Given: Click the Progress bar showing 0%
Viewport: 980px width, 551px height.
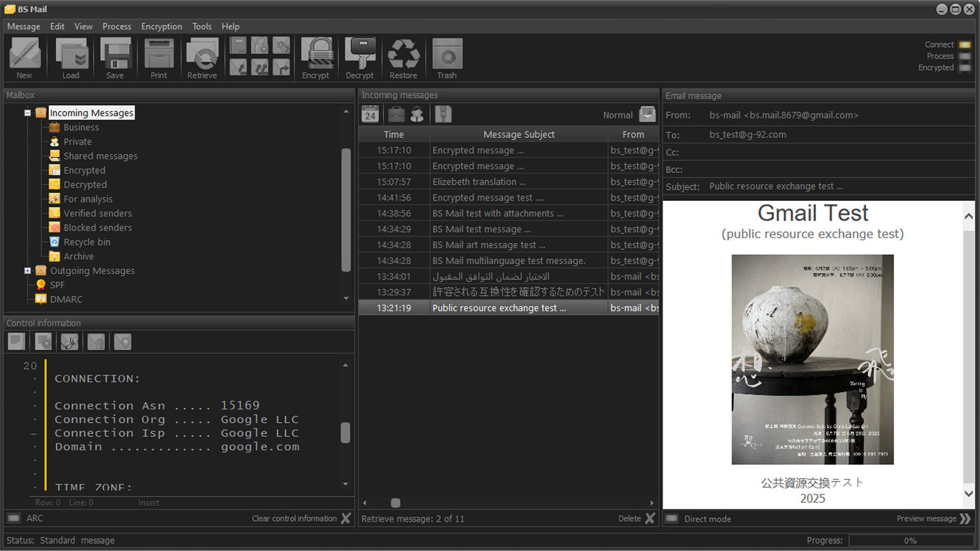Looking at the screenshot, I should point(910,540).
